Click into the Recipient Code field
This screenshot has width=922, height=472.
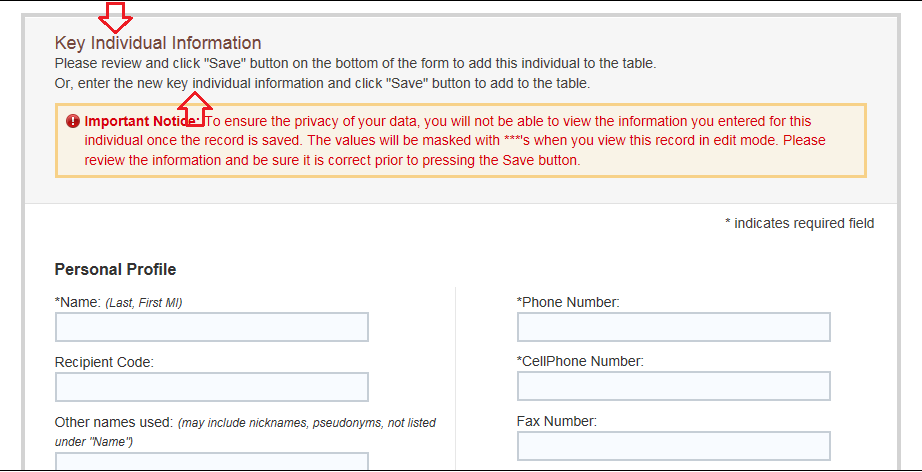(x=211, y=387)
